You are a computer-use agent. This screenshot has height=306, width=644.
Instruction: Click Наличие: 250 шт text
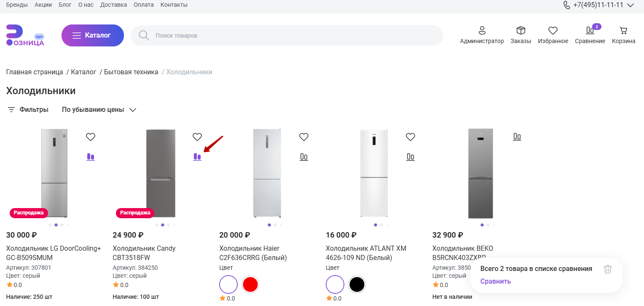29,297
